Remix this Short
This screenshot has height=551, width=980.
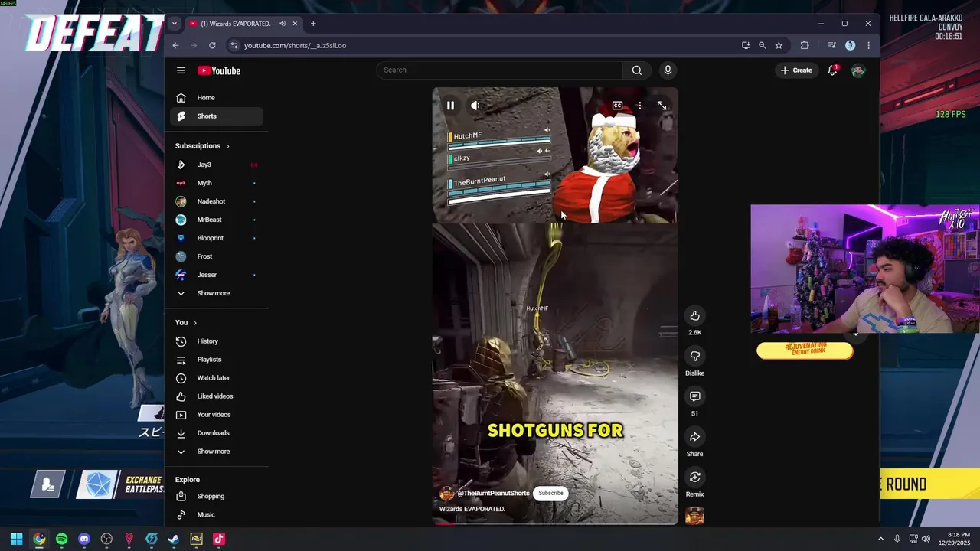[x=694, y=478]
